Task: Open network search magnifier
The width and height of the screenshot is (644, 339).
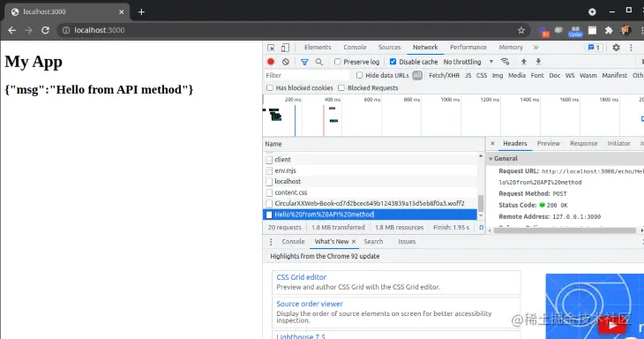Action: pyautogui.click(x=319, y=62)
